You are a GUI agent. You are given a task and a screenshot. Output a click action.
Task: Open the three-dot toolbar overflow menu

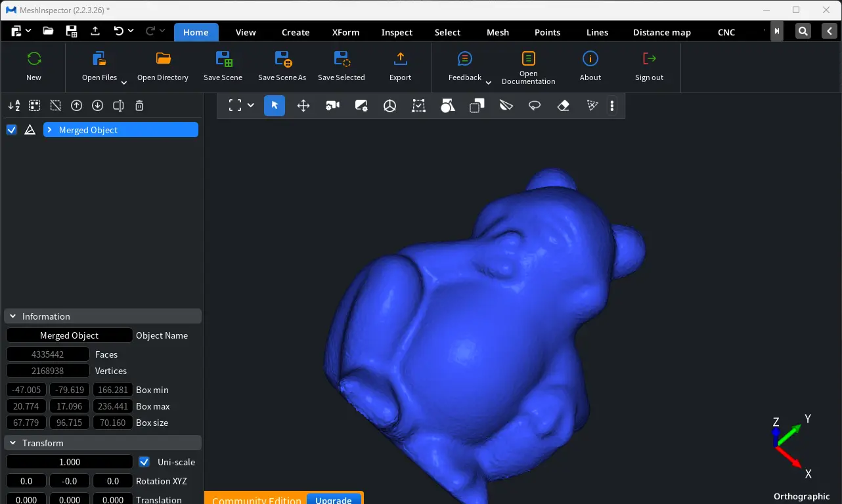tap(612, 106)
